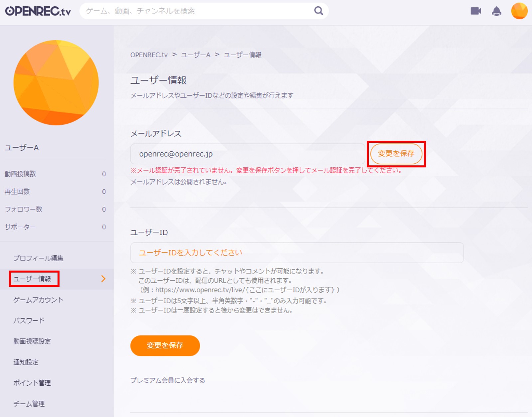Screen dimensions: 532x417
Task: Click ユーザーA breadcrumb link
Action: tap(196, 55)
